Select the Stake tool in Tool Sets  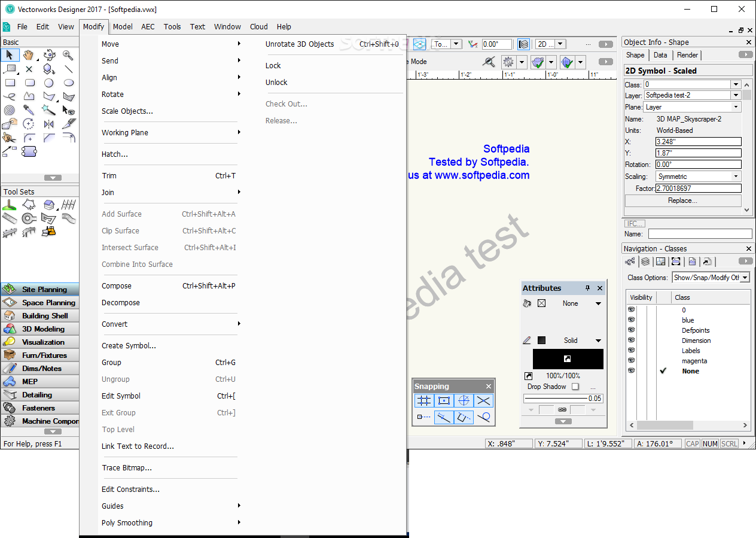click(x=10, y=205)
